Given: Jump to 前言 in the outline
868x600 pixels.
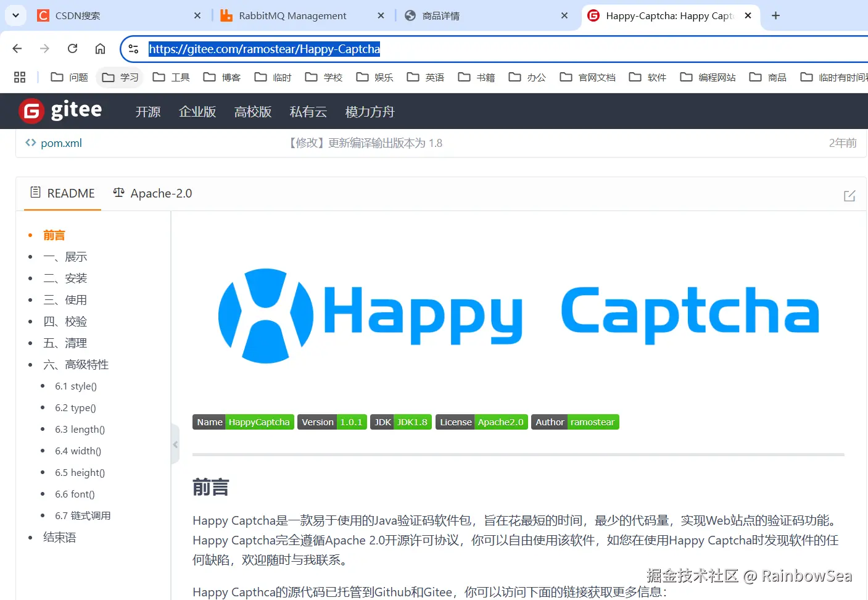Looking at the screenshot, I should coord(54,235).
